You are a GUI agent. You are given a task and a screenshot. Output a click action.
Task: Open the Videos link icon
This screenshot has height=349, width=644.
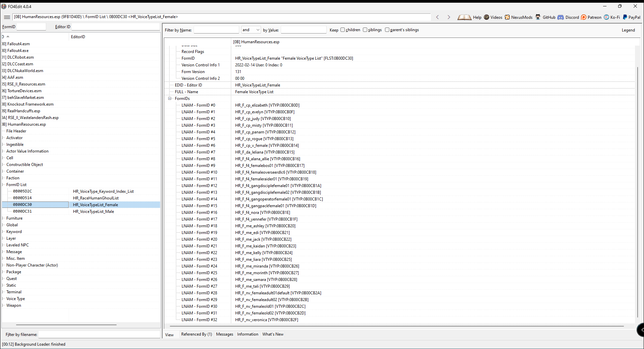point(487,17)
